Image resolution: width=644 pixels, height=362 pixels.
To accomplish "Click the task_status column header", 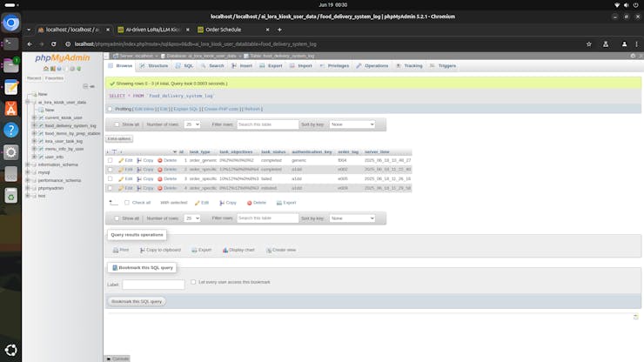I will (273, 151).
